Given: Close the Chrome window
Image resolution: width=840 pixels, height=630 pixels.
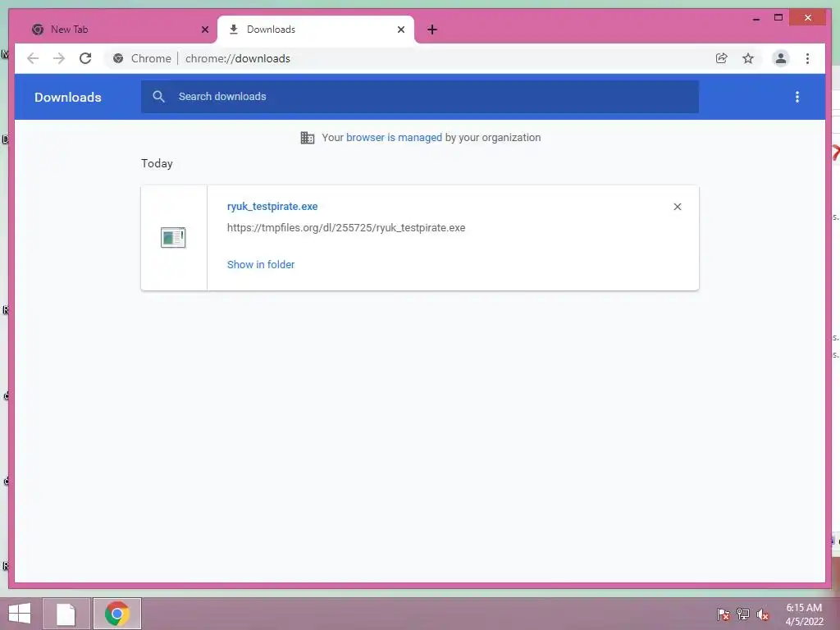Looking at the screenshot, I should (x=808, y=18).
